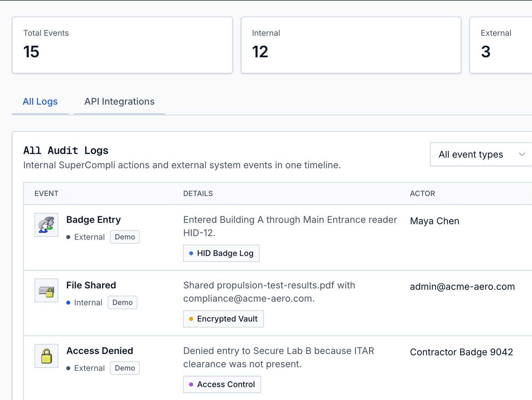Select the Internal events card
The image size is (532, 400).
[351, 45]
